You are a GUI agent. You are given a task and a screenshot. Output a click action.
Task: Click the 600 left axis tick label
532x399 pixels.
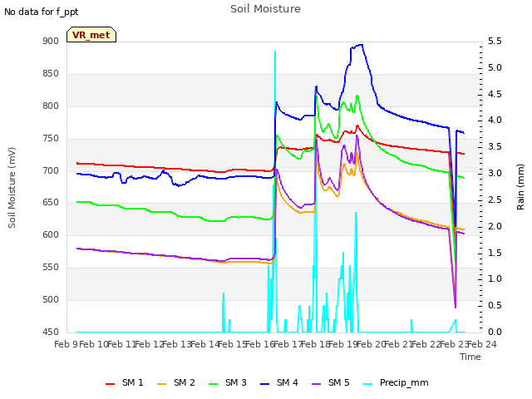pyautogui.click(x=51, y=234)
